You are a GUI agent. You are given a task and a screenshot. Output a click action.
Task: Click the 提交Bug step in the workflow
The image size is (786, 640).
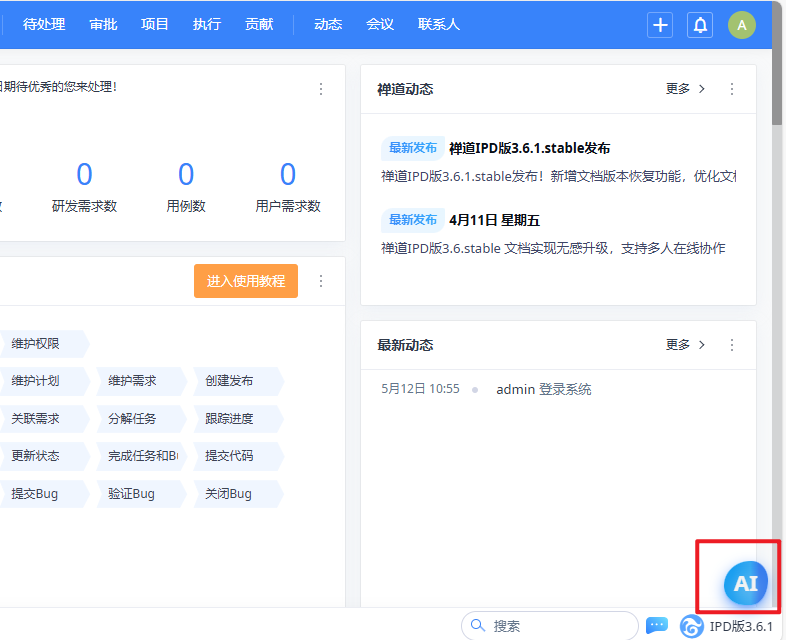(x=35, y=494)
